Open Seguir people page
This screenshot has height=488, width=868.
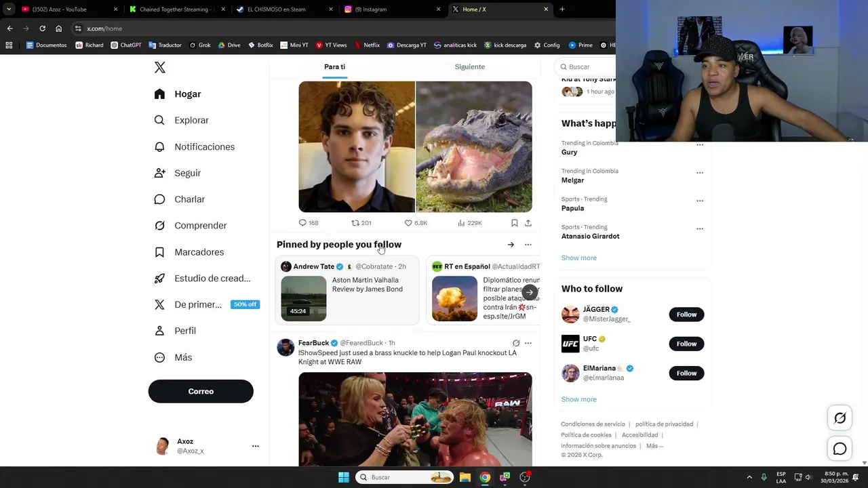(178, 173)
